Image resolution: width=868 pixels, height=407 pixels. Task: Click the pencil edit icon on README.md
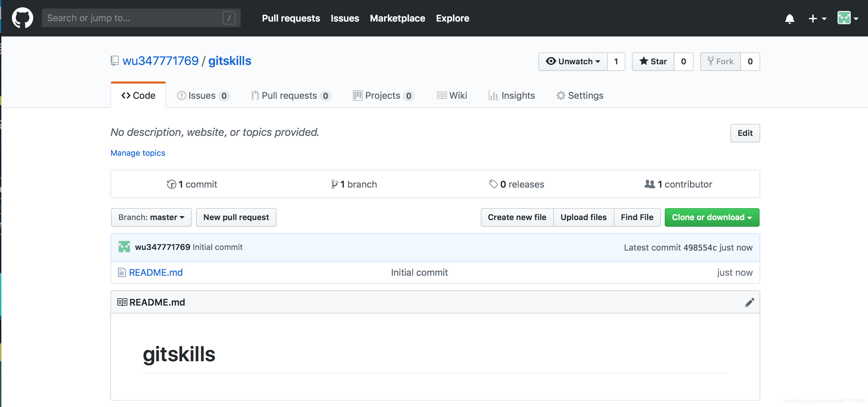(751, 302)
